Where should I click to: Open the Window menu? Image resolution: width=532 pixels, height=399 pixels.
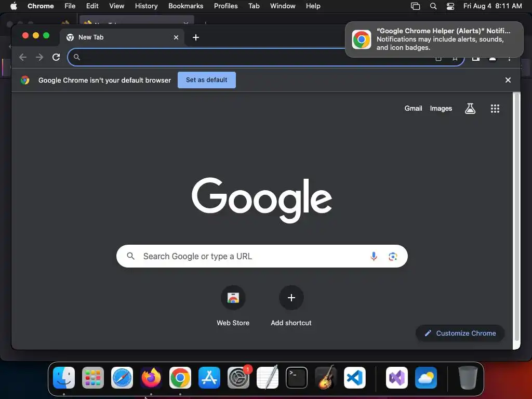pos(283,6)
